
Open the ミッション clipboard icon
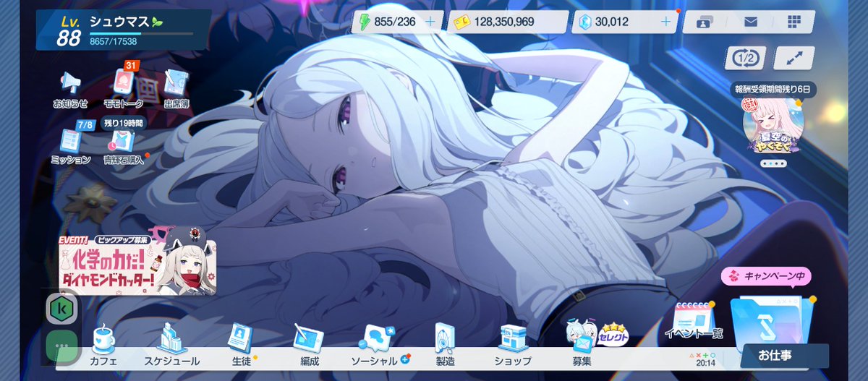71,142
